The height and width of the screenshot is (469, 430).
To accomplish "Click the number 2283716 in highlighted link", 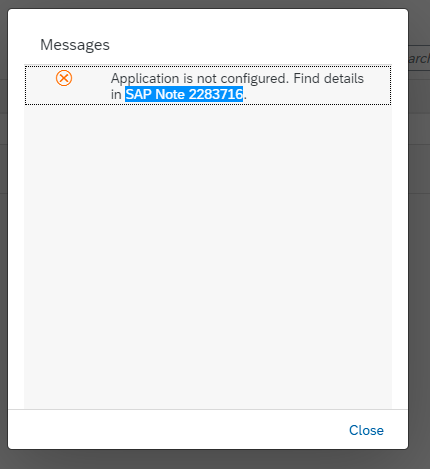I will (216, 94).
